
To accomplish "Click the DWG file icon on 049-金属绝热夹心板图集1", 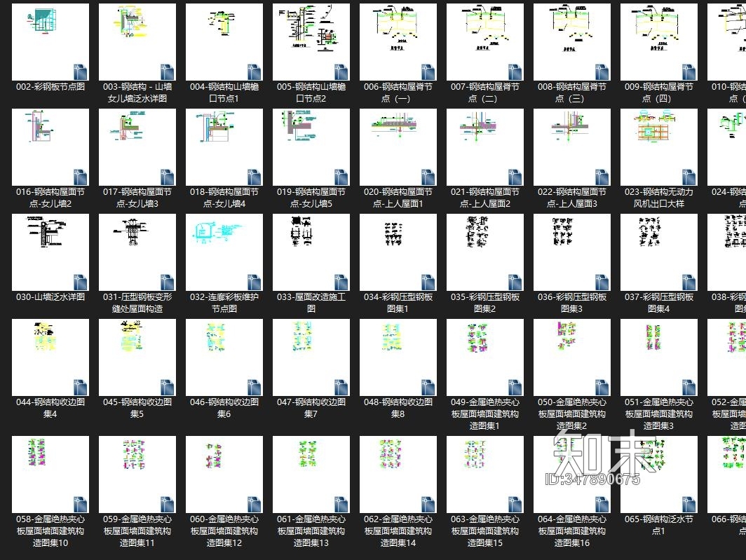I will click(x=515, y=387).
